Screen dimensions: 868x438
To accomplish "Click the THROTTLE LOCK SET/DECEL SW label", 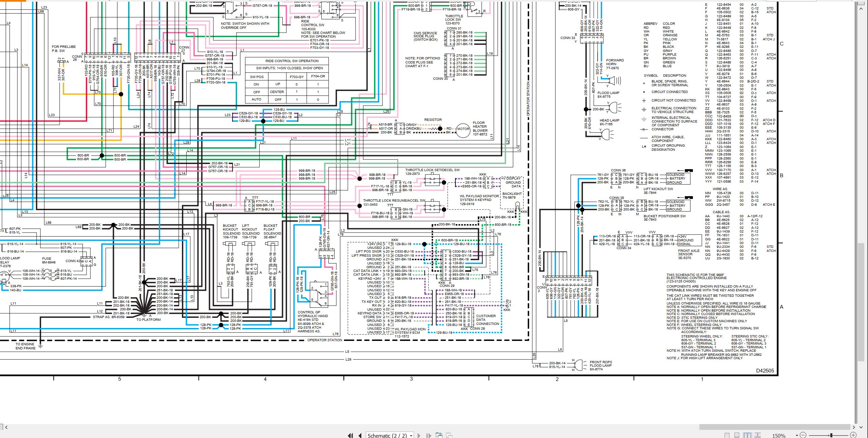I will coord(432,170).
